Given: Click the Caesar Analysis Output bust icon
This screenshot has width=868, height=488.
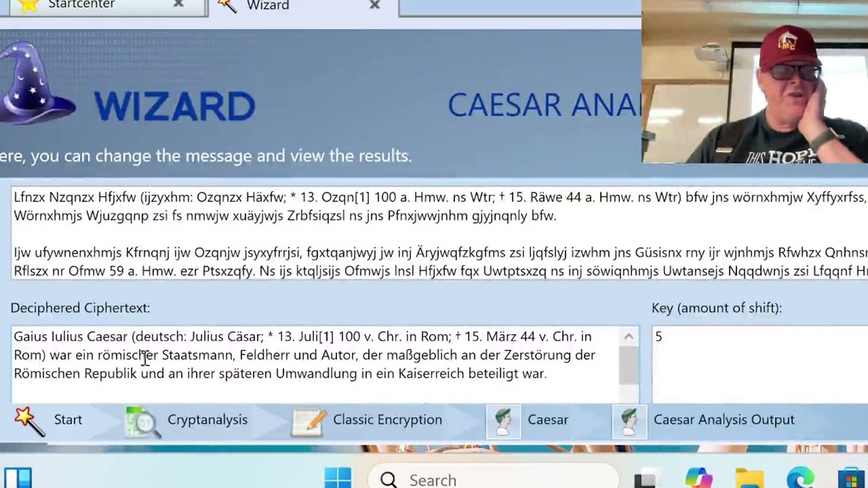Looking at the screenshot, I should (629, 420).
